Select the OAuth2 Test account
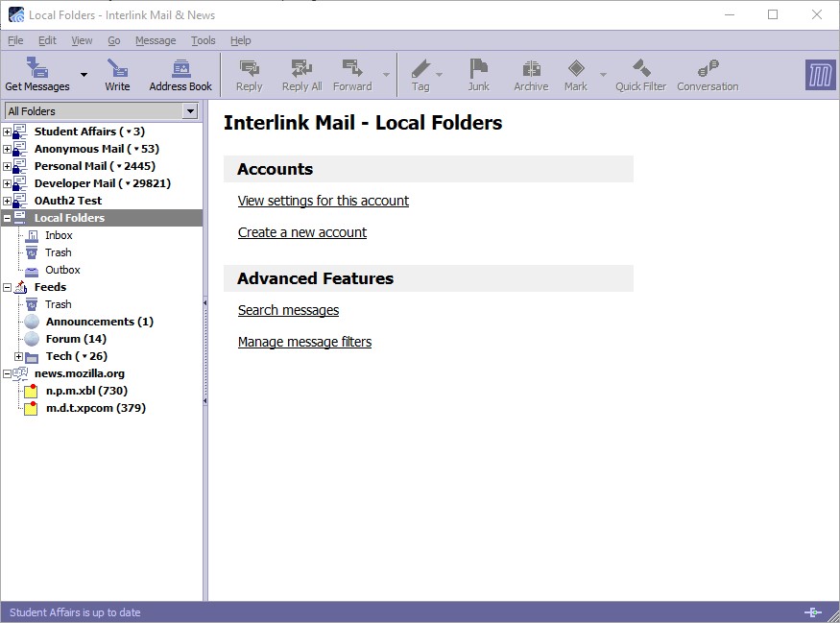840x623 pixels. [68, 201]
